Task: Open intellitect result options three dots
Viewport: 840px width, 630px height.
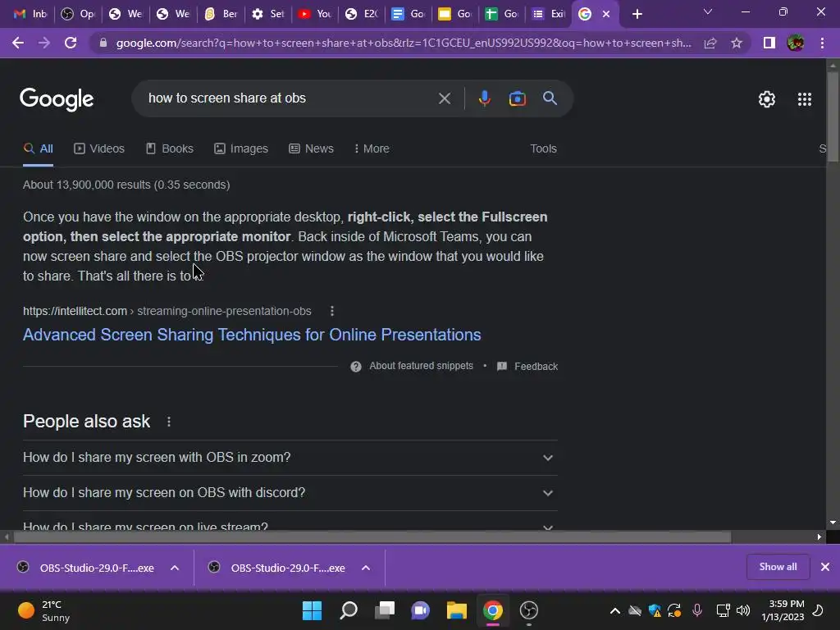Action: tap(332, 311)
